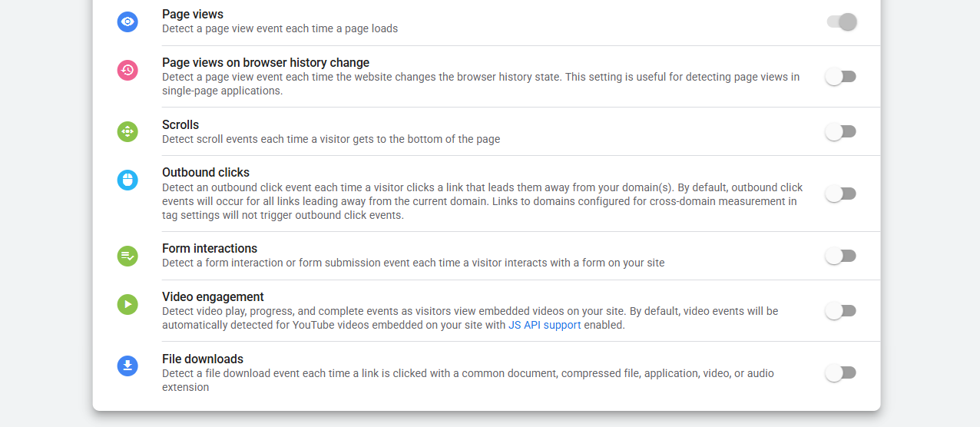This screenshot has width=980, height=427.
Task: Click the blue eye icon for Page views
Action: pos(127,22)
